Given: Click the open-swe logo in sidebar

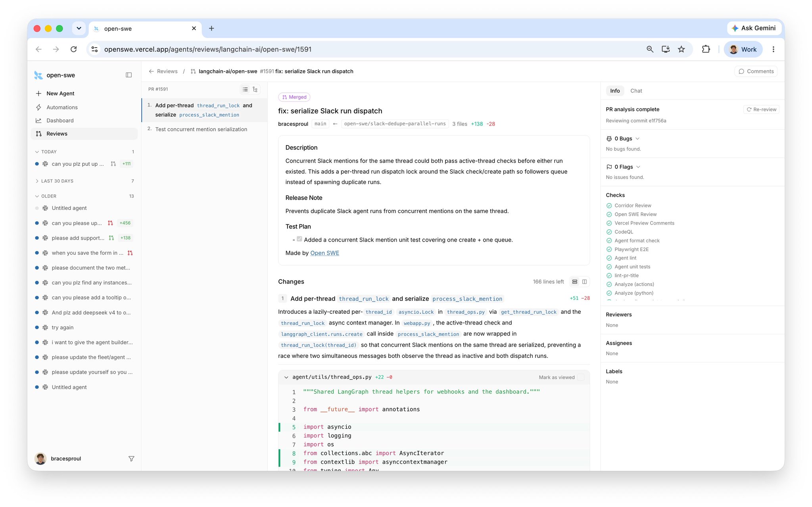Looking at the screenshot, I should click(38, 75).
